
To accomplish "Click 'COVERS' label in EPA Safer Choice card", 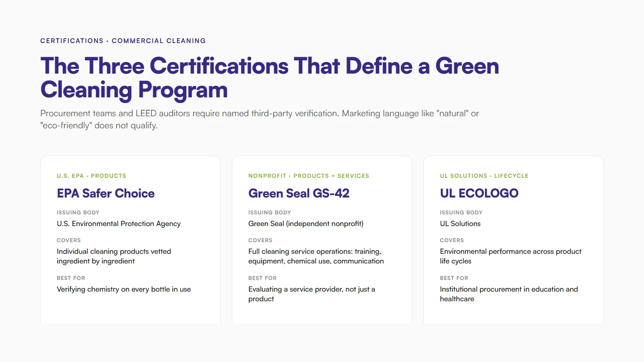I will (x=69, y=240).
